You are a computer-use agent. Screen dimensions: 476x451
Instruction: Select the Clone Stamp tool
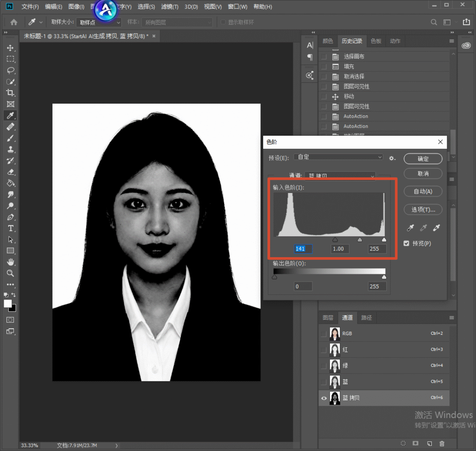10,149
